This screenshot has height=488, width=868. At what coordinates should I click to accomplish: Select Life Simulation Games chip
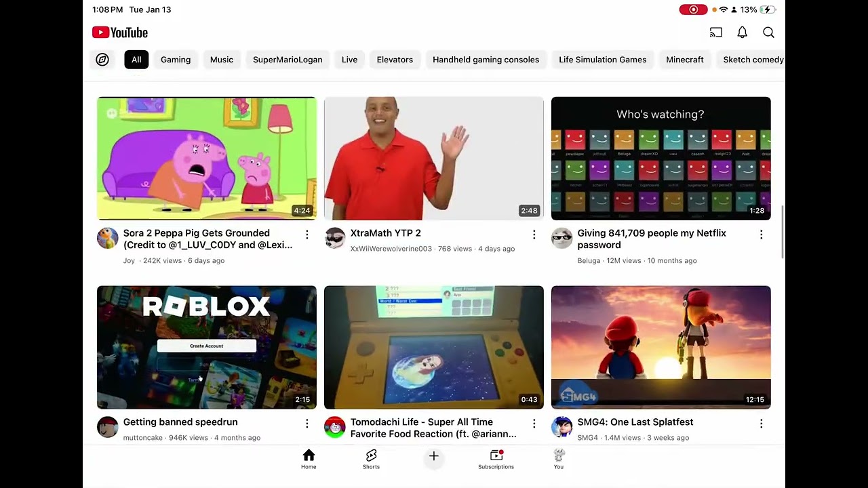(602, 60)
